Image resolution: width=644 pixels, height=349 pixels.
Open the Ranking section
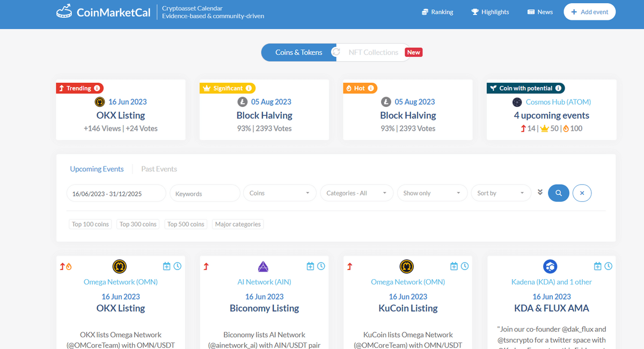click(437, 11)
